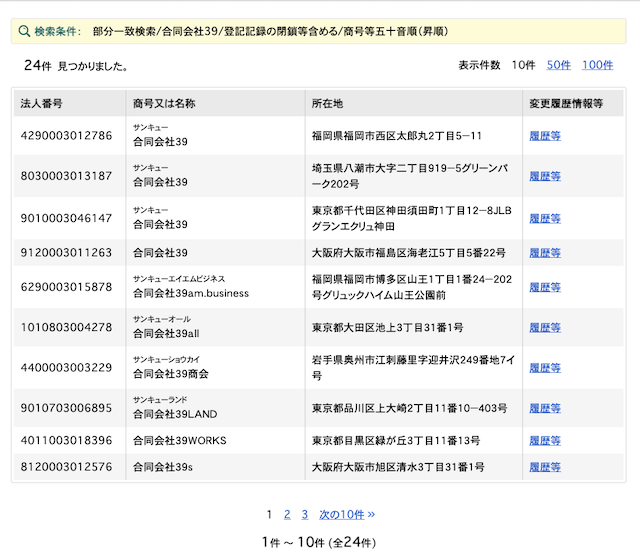640x558 pixels.
Task: Click the magnifier icon beside 検索条件
Action: [23, 32]
